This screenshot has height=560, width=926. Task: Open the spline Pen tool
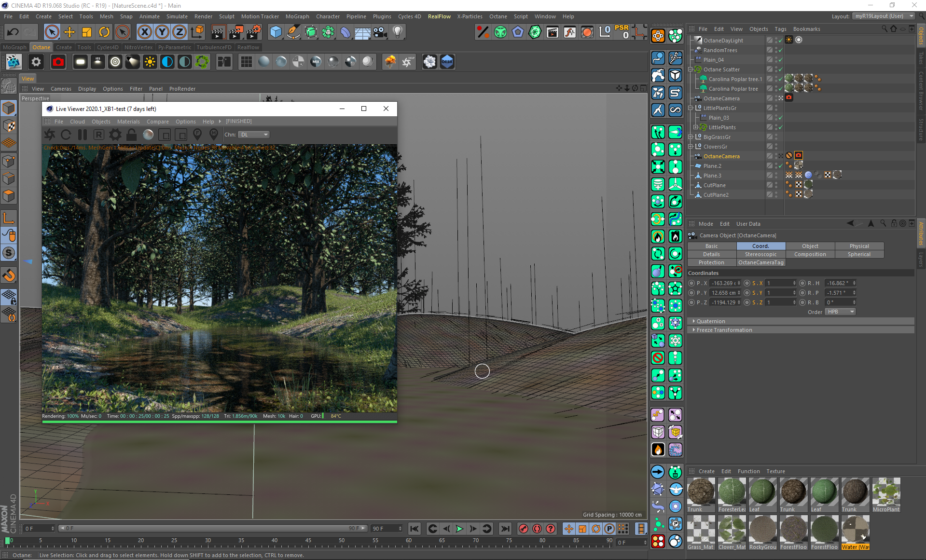(x=293, y=32)
